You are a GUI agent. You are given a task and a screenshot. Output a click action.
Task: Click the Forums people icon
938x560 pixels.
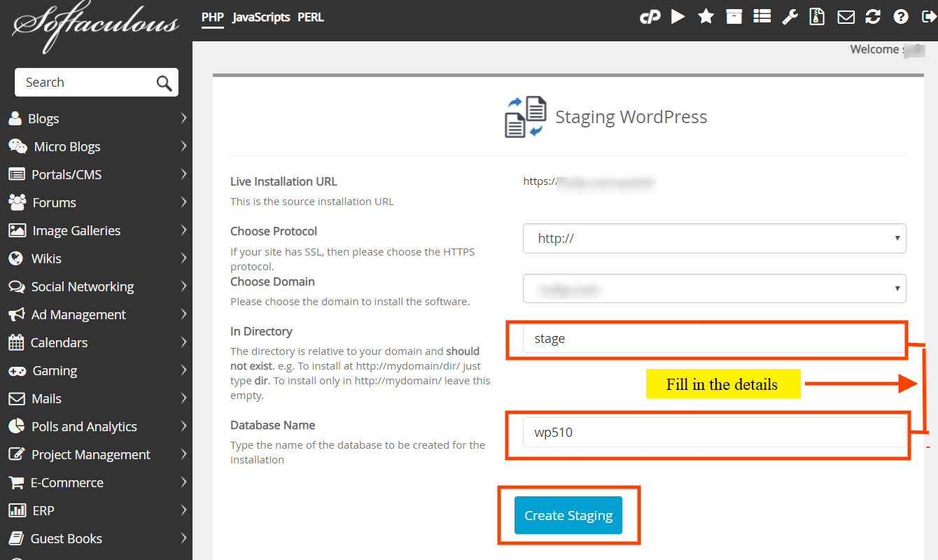pyautogui.click(x=17, y=202)
